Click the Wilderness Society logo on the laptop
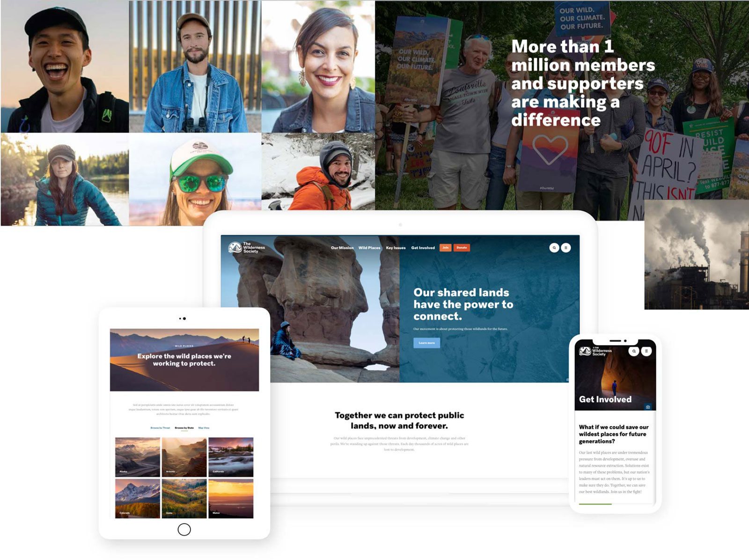Screen dimensions: 749x560 (247, 248)
